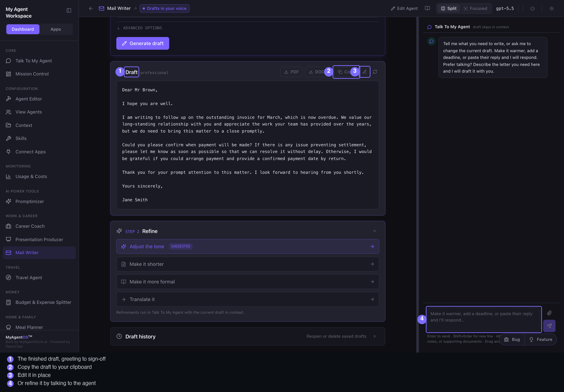Click the regenerate draft refresh icon
564x392 pixels.
[375, 72]
